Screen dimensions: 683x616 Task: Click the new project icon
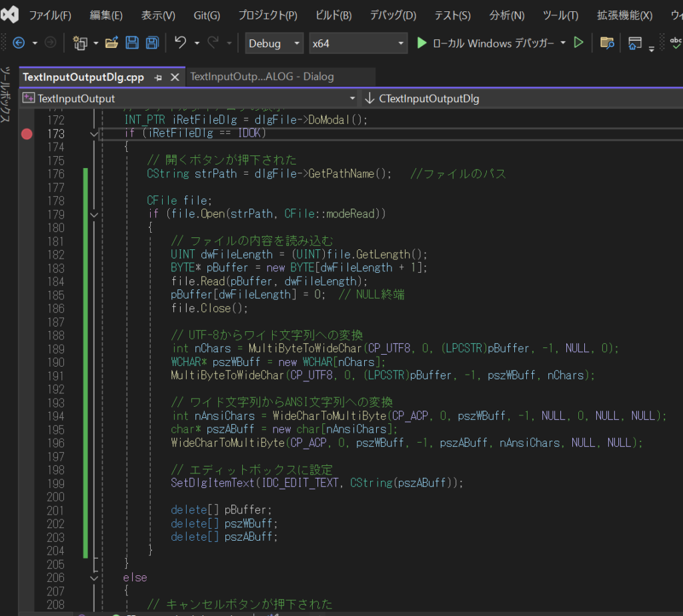click(81, 43)
